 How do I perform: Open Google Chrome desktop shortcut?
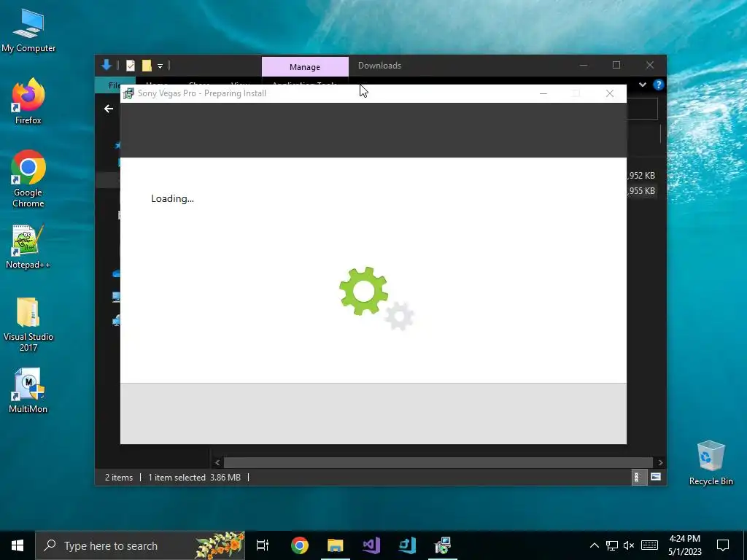pos(28,179)
